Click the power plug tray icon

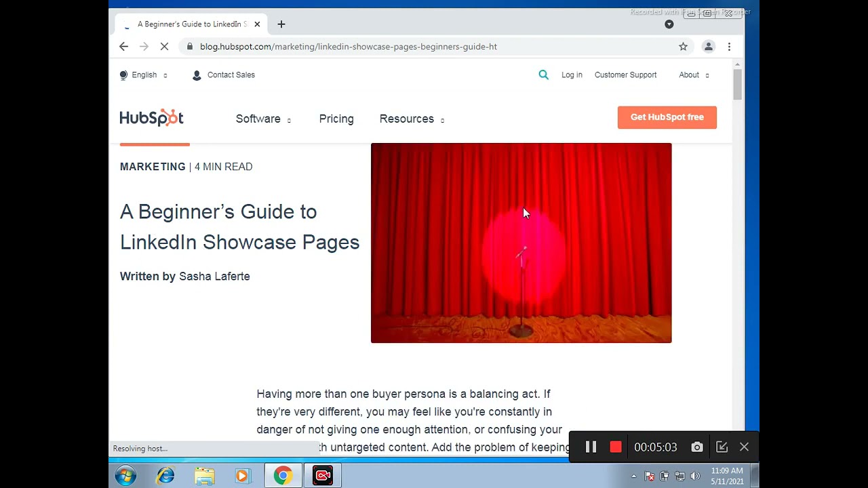click(665, 476)
